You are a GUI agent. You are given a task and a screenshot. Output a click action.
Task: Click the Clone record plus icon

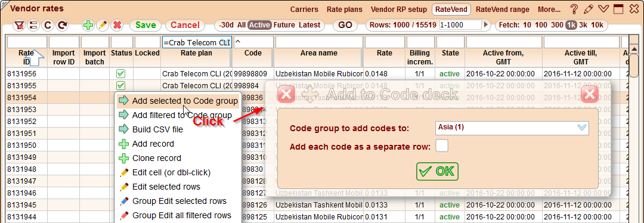(x=123, y=158)
